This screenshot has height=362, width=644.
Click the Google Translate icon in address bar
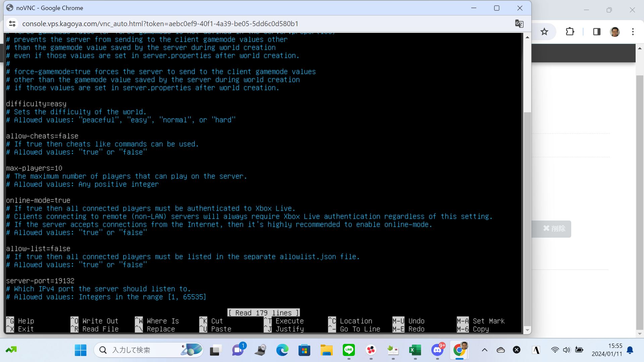(x=519, y=24)
